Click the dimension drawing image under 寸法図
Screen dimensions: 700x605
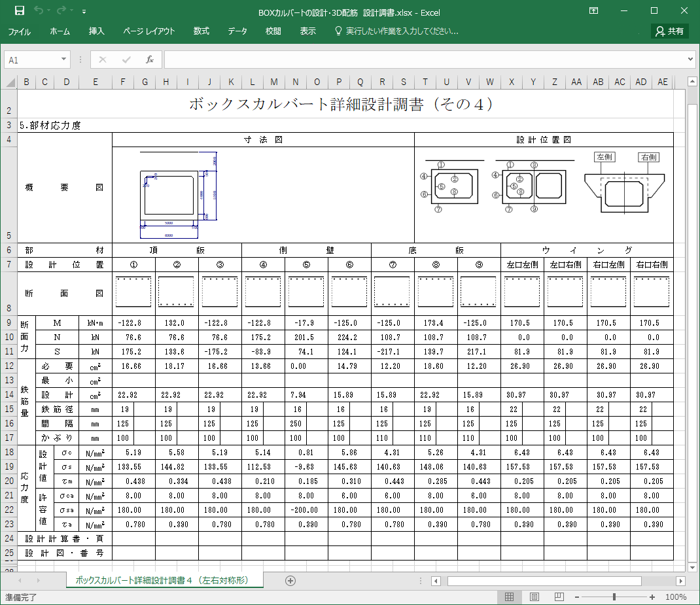179,195
